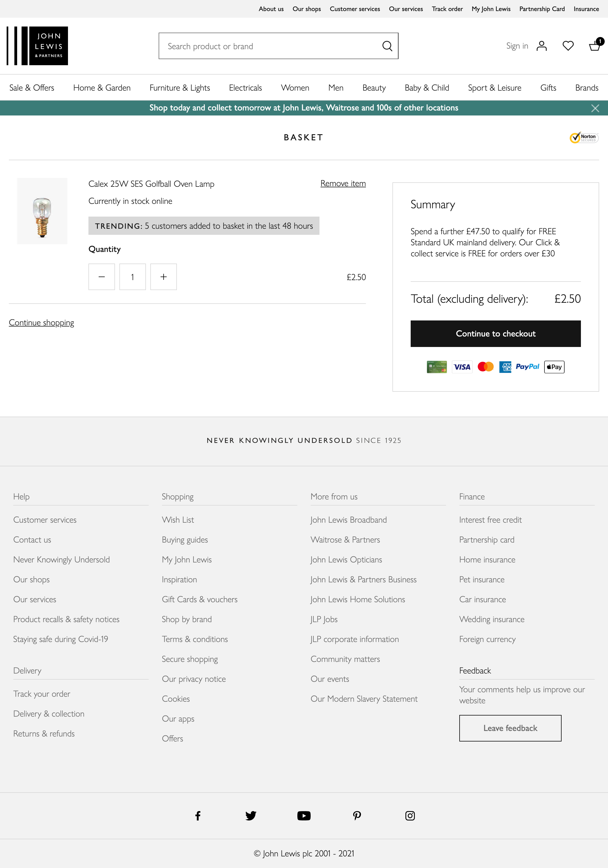Open John Lewis Twitter page
608x868 pixels.
[251, 816]
